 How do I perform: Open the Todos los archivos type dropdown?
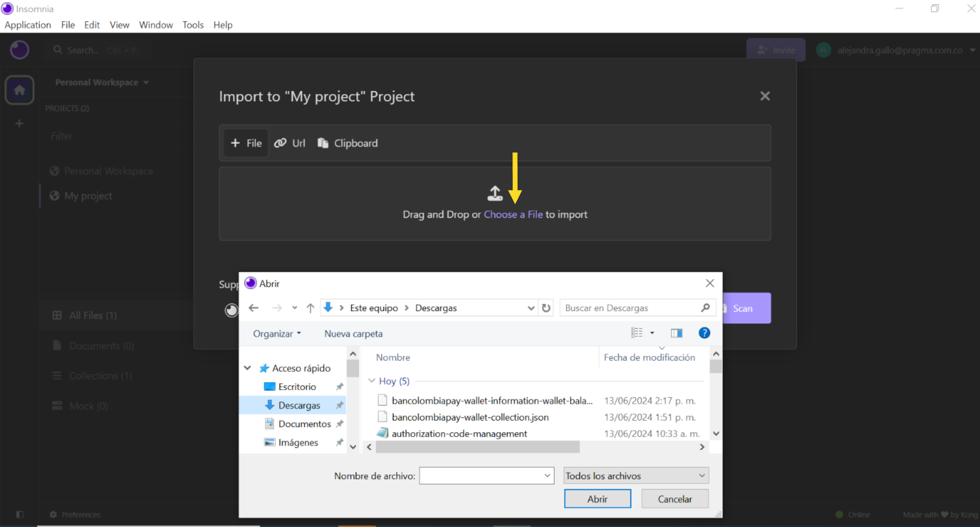[x=636, y=475]
